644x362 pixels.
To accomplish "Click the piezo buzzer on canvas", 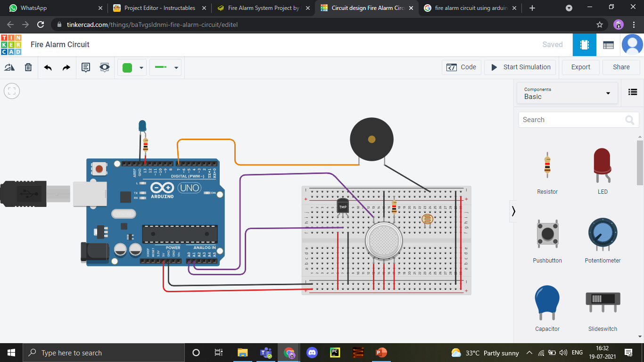I will coord(372,139).
